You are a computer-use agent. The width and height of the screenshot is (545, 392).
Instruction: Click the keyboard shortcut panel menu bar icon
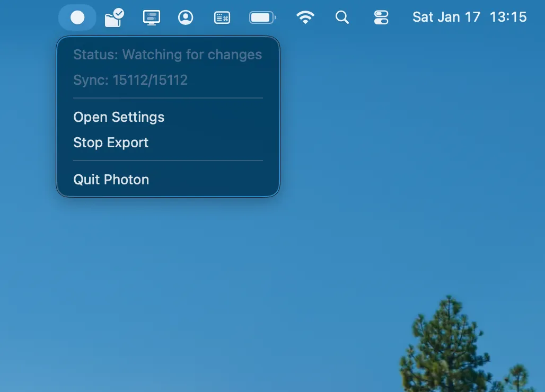[222, 17]
